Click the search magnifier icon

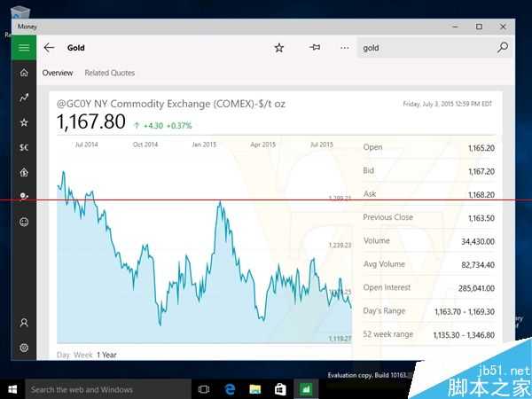503,48
